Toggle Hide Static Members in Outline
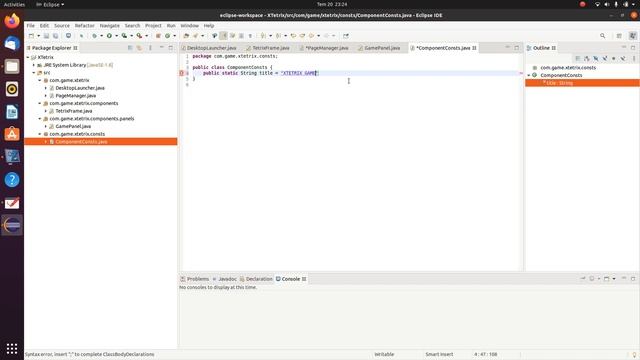Viewport: 640px width, 360px height. click(x=604, y=58)
